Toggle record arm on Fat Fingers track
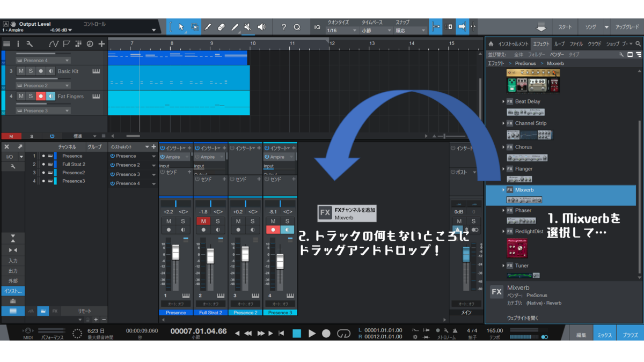 [40, 97]
